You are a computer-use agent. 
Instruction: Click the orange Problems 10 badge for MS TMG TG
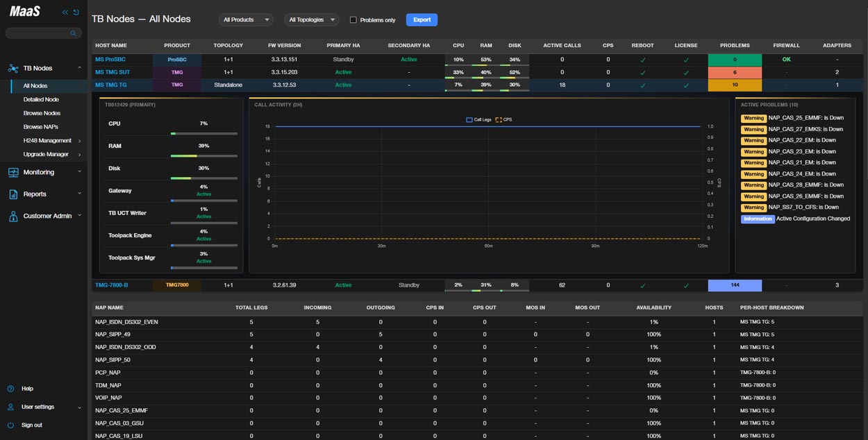click(735, 85)
